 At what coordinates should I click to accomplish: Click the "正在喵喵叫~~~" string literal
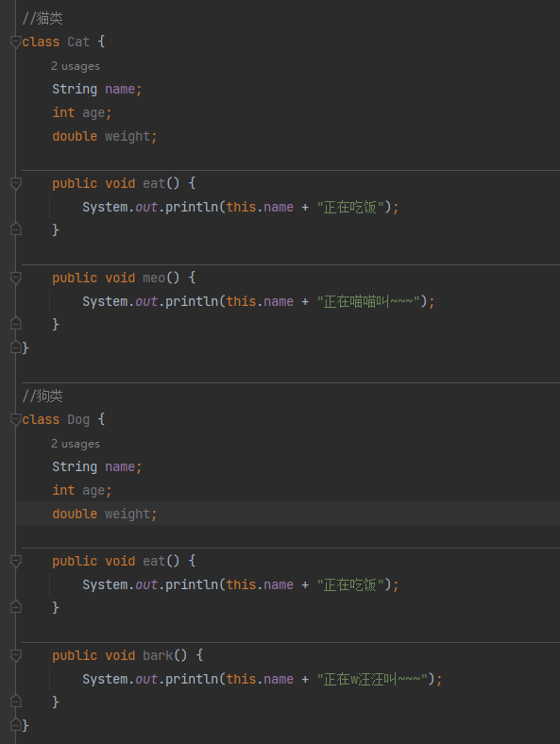368,302
